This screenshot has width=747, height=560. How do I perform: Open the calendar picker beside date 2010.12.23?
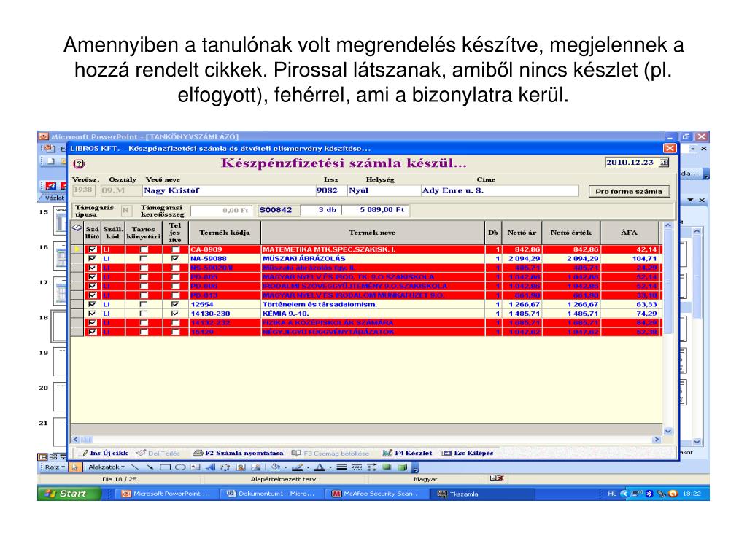coord(664,163)
